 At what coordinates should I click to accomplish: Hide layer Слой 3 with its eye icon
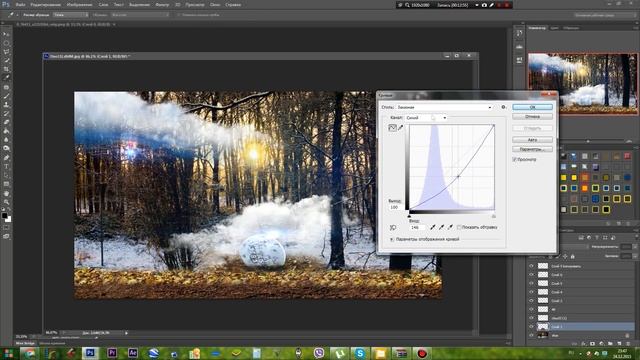tap(531, 300)
